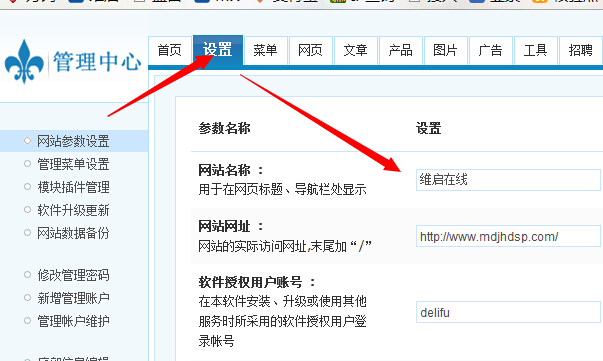
Task: Go to 模块插件管理
Action: coord(73,187)
